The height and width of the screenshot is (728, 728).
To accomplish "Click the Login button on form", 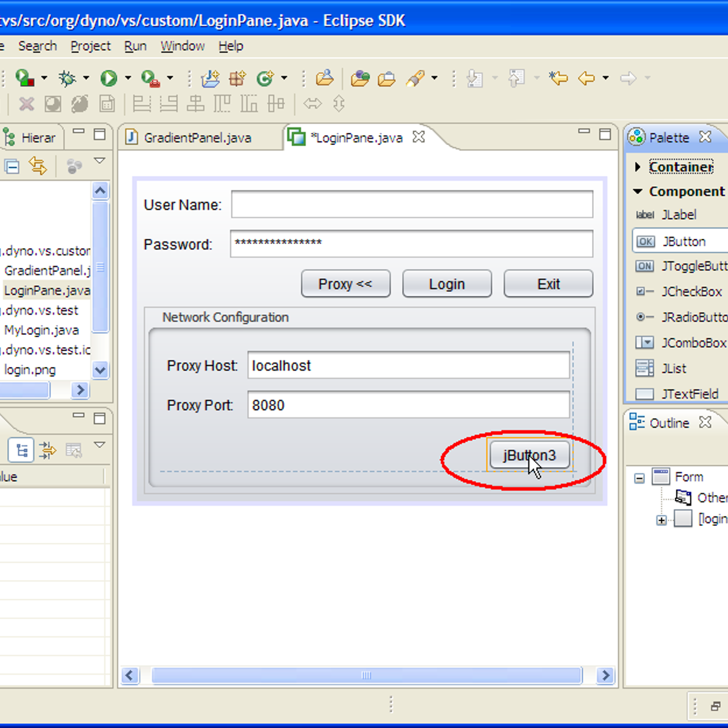I will (447, 284).
